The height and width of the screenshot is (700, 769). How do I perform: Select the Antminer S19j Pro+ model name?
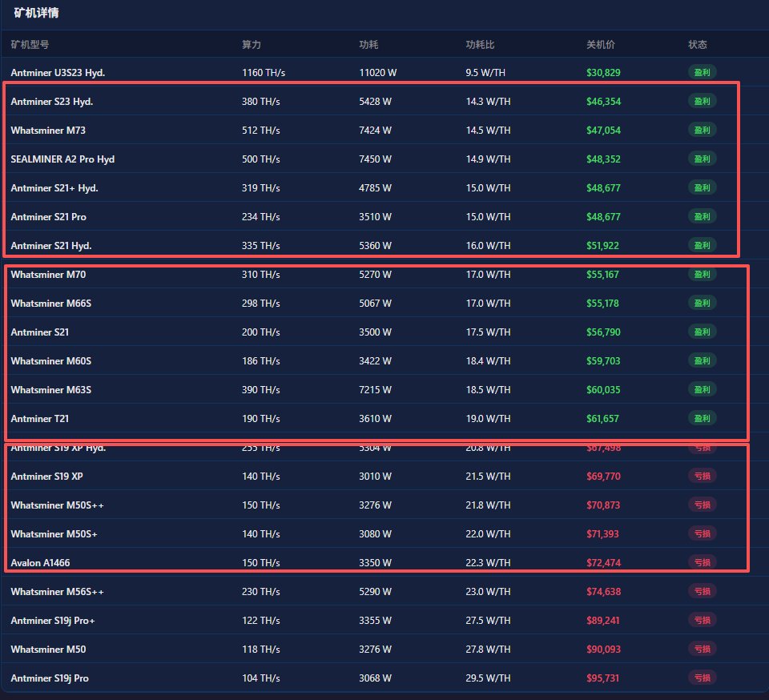[53, 621]
